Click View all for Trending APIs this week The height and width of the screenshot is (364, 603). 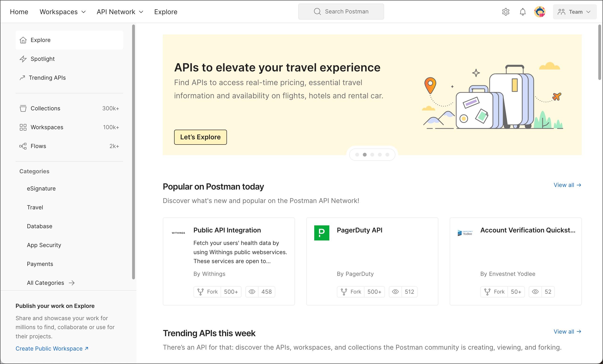click(x=568, y=331)
